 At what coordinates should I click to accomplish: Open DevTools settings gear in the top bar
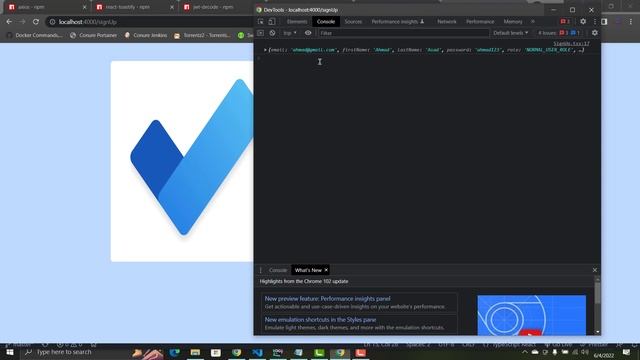coord(583,22)
